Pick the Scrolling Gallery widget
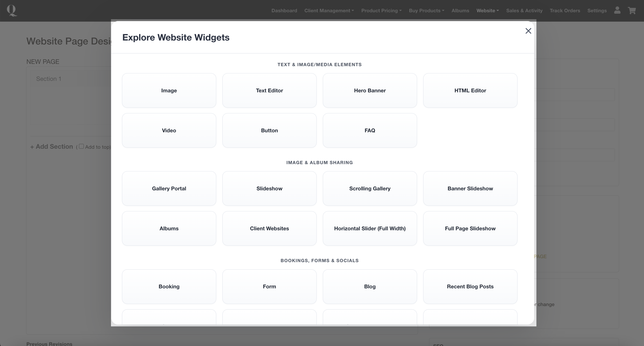The image size is (644, 346). (x=370, y=188)
